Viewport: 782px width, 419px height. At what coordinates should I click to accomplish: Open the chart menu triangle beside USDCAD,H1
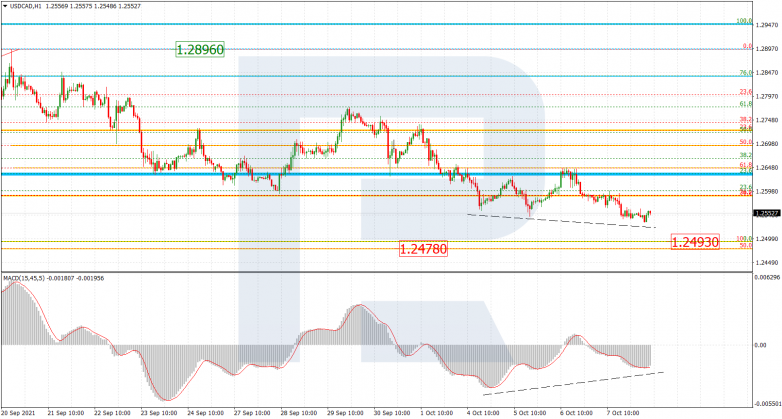[x=5, y=6]
